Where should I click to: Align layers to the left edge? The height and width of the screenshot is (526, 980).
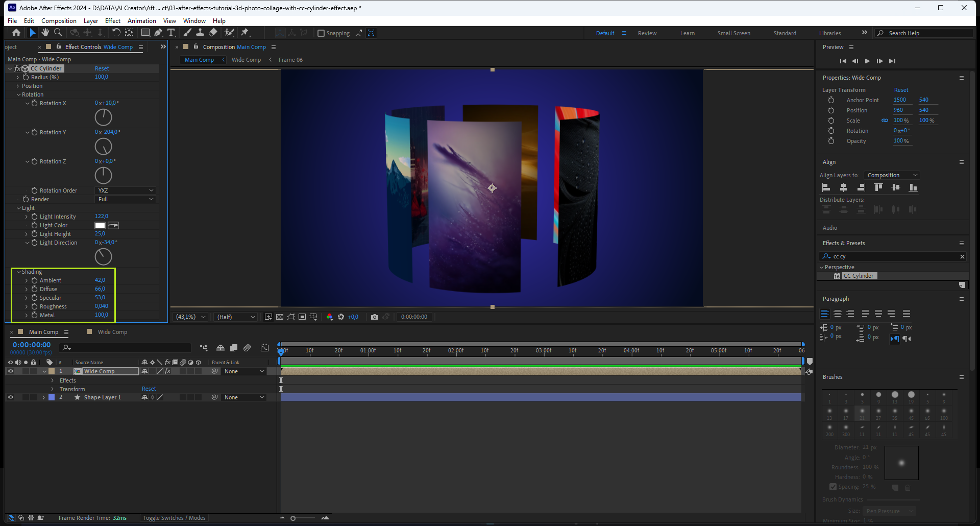coord(826,188)
